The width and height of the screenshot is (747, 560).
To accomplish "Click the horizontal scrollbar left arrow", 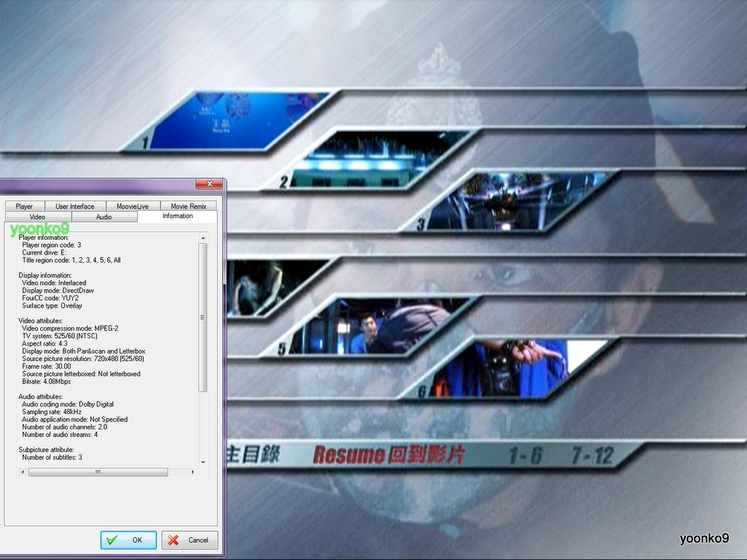I will click(23, 472).
